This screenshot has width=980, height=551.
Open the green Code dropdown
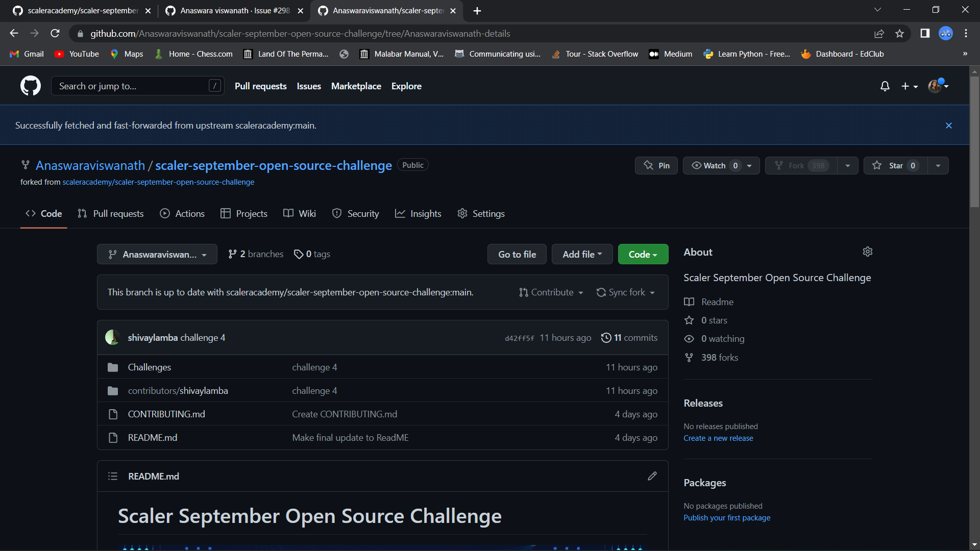coord(643,254)
